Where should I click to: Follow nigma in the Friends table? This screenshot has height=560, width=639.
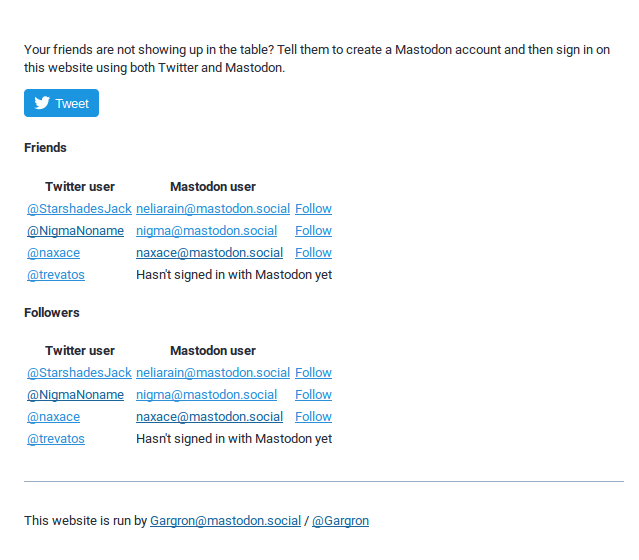[x=313, y=231]
